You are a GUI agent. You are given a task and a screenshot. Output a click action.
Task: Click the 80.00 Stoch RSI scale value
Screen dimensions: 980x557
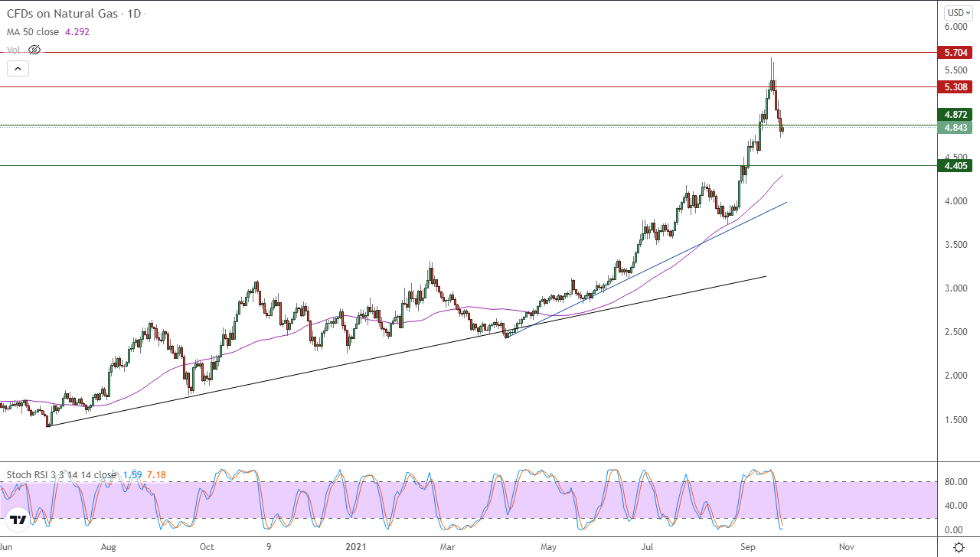[x=956, y=482]
